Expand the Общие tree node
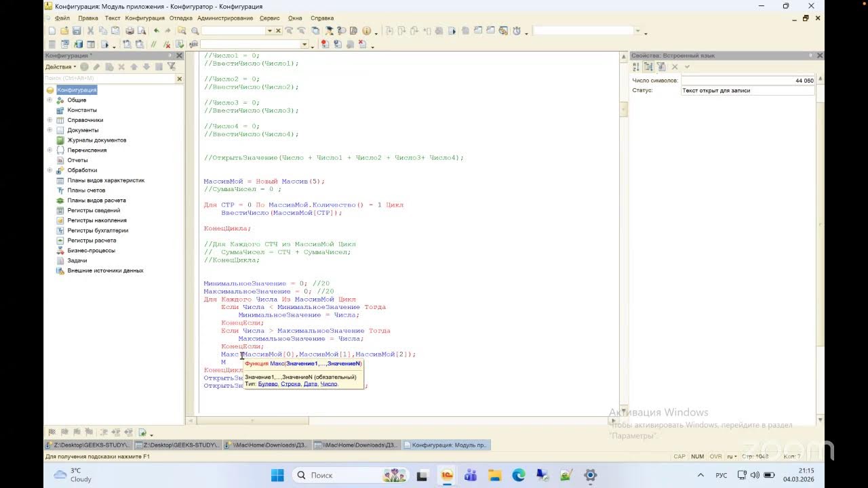Viewport: 868px width, 488px height. tap(50, 100)
